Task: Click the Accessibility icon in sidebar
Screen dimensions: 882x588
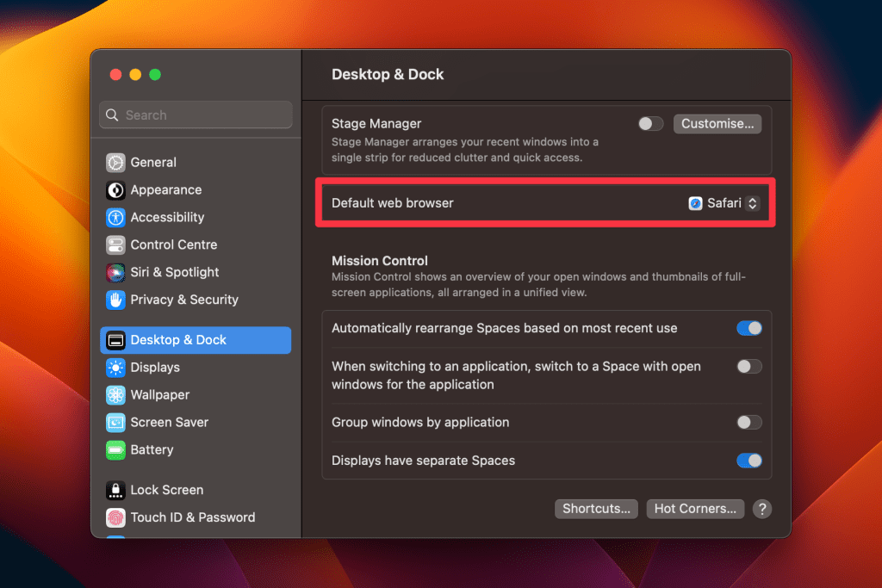Action: click(x=115, y=218)
